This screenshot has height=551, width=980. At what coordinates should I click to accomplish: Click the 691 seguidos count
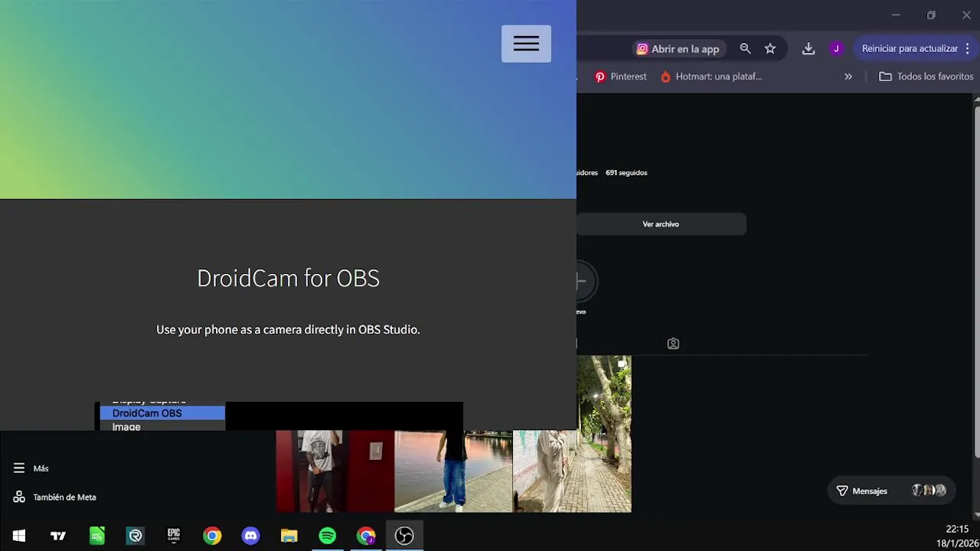pos(626,173)
